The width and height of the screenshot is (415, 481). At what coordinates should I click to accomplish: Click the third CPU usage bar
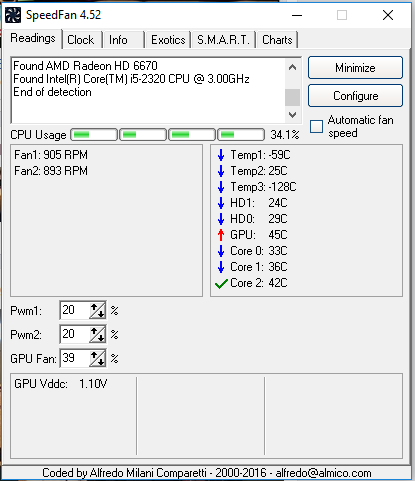192,135
